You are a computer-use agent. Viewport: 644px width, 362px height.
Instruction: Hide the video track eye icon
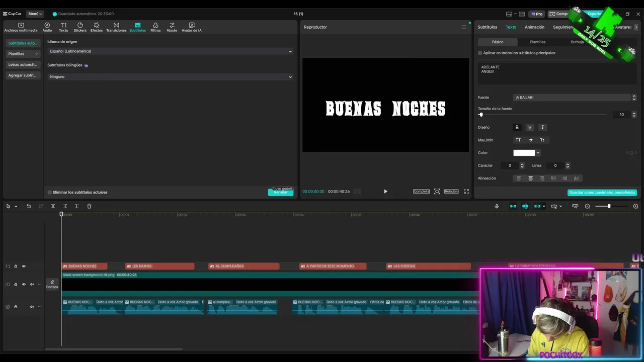(24, 285)
